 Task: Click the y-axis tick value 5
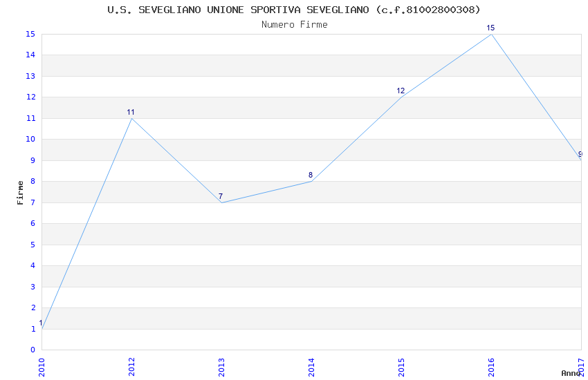coord(33,245)
